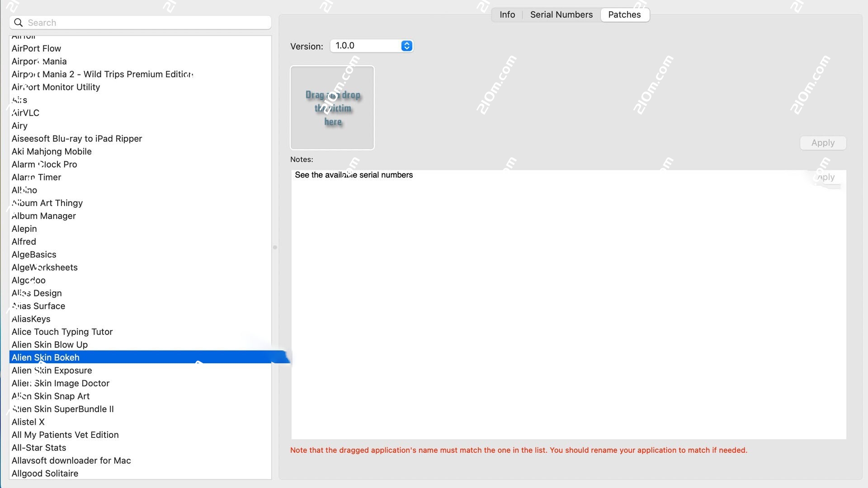
Task: Select 'AlgeBasics' in the list
Action: click(x=140, y=254)
